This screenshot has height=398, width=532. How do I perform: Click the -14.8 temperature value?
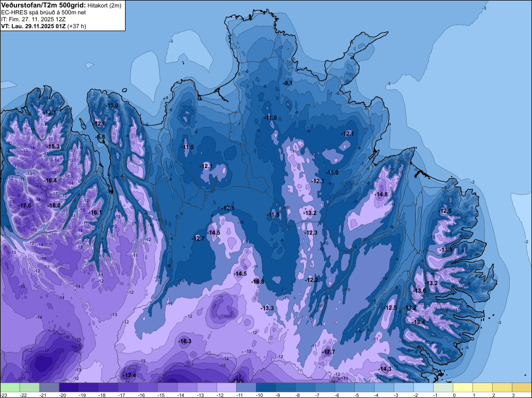pyautogui.click(x=381, y=194)
